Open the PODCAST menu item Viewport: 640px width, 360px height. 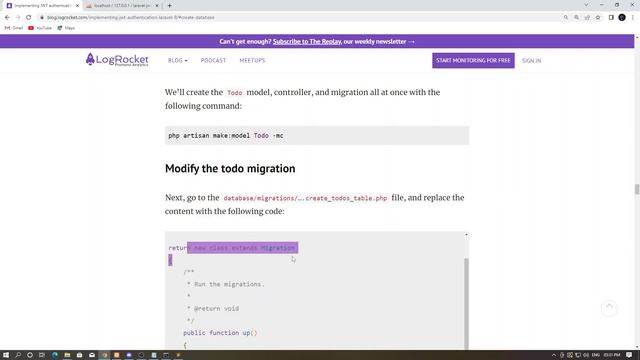coord(213,60)
